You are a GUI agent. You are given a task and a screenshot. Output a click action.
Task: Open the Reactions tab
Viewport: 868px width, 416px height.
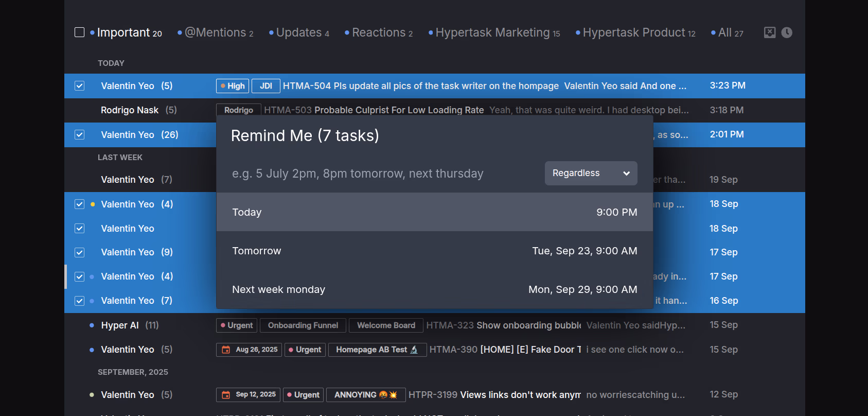coord(379,32)
